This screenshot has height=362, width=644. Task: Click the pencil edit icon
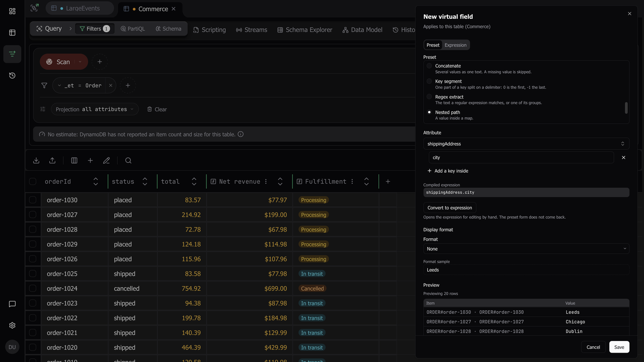click(107, 160)
